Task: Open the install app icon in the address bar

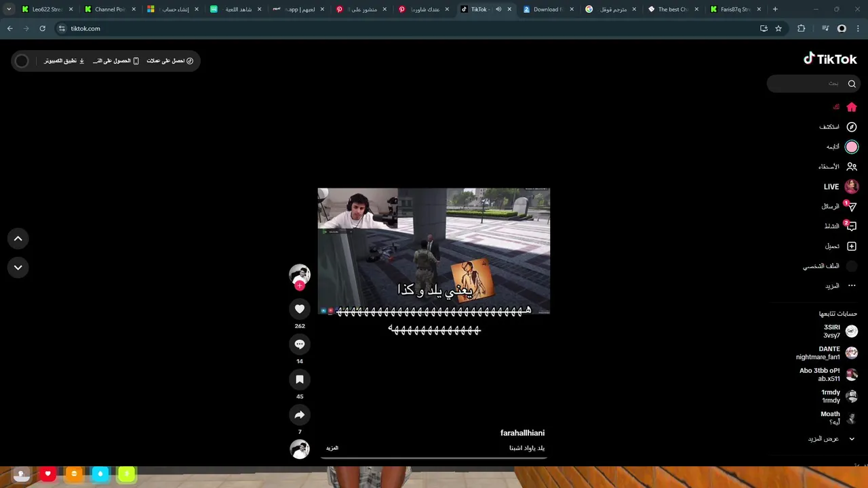Action: pos(764,28)
